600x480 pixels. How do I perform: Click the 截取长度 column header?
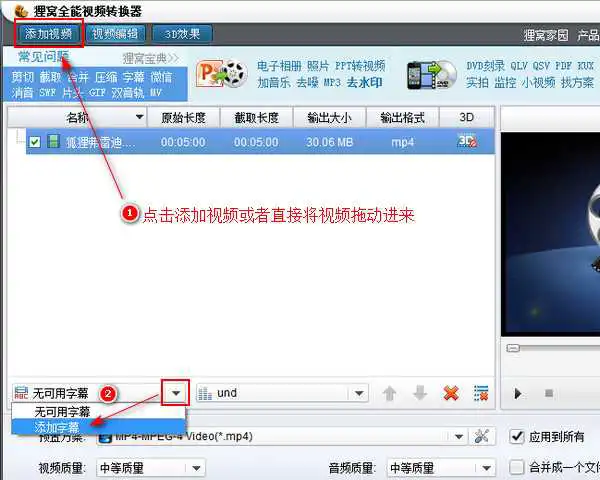click(x=256, y=118)
